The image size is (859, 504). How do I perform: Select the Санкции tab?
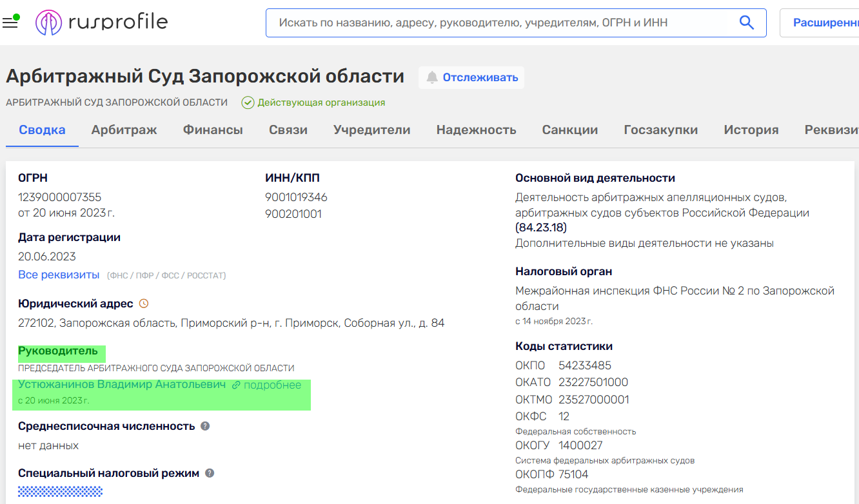(x=569, y=130)
